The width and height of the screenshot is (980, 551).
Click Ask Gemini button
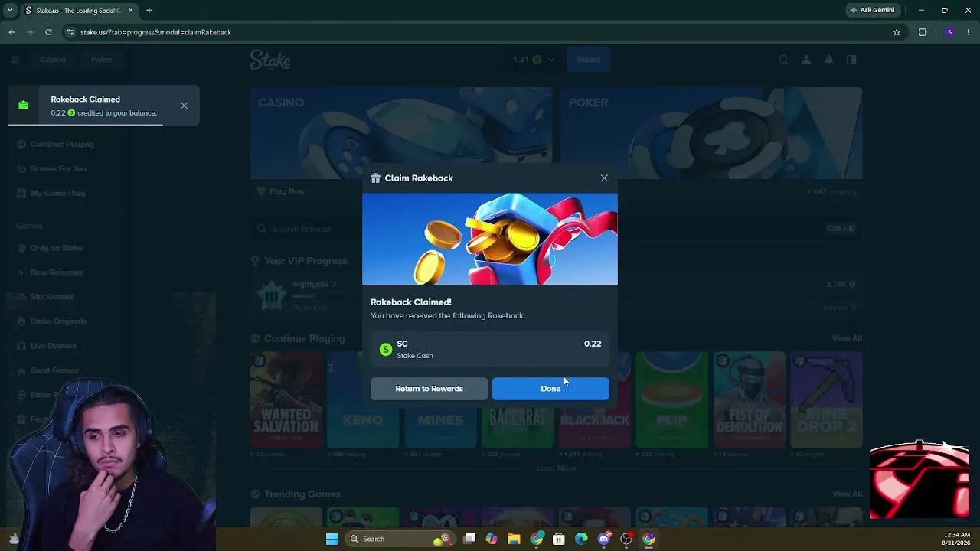point(872,11)
